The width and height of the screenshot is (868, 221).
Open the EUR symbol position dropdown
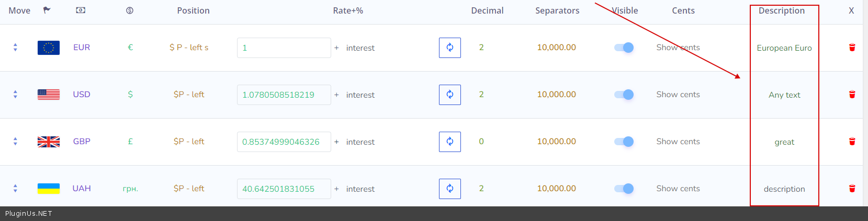click(x=189, y=48)
